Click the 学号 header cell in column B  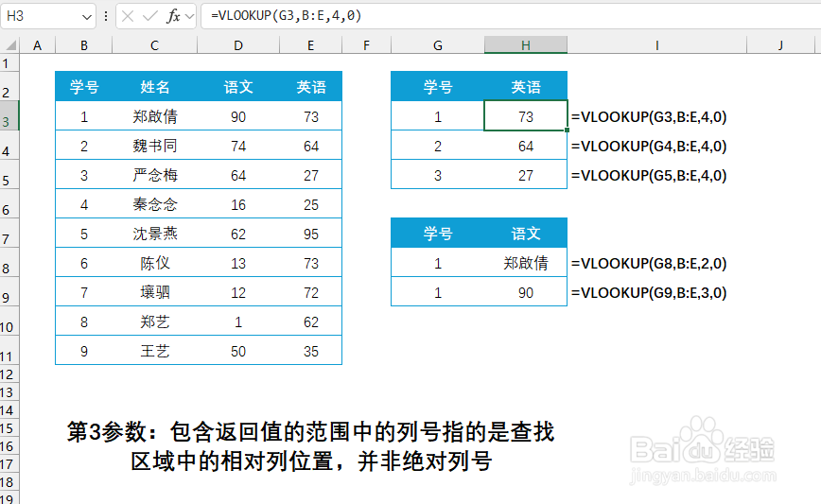[84, 87]
